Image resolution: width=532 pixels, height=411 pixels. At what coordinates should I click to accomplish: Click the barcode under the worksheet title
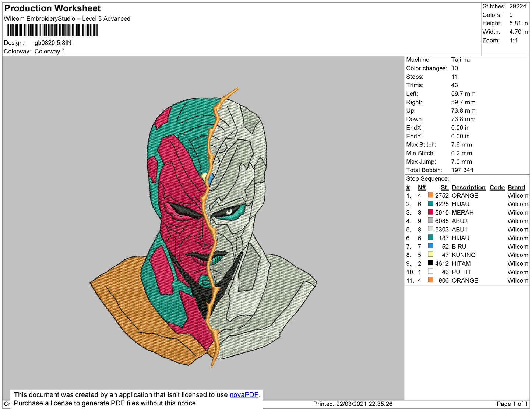52,30
